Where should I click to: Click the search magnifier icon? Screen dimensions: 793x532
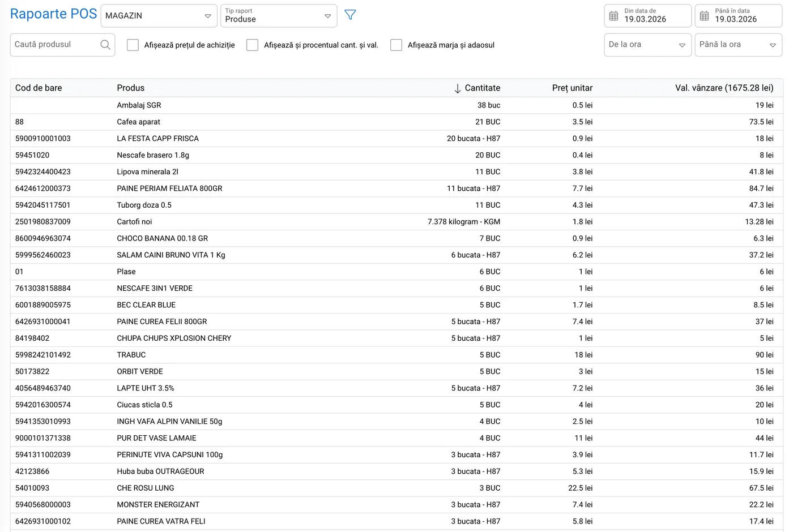click(105, 45)
